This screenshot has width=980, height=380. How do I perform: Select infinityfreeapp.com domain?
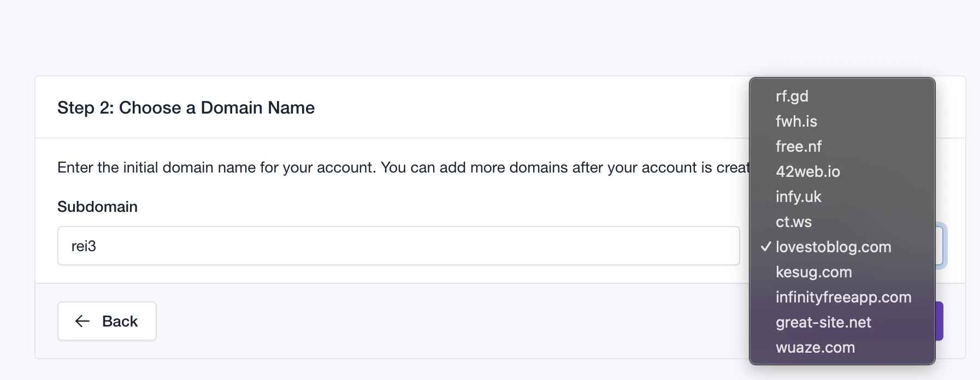[843, 297]
